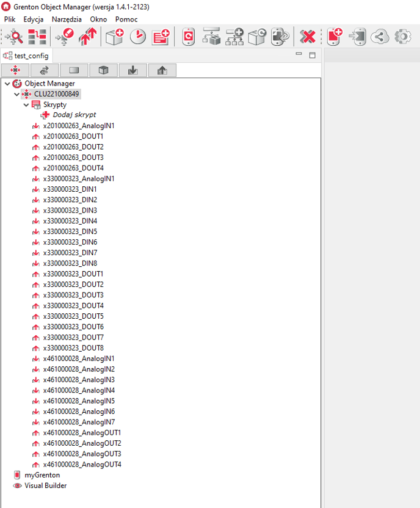
Task: Select the outputs up-arrow view button
Action: tap(162, 70)
